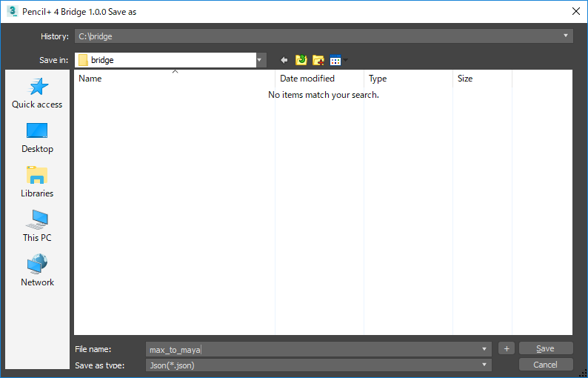
Task: Browse Network location
Action: tap(37, 271)
